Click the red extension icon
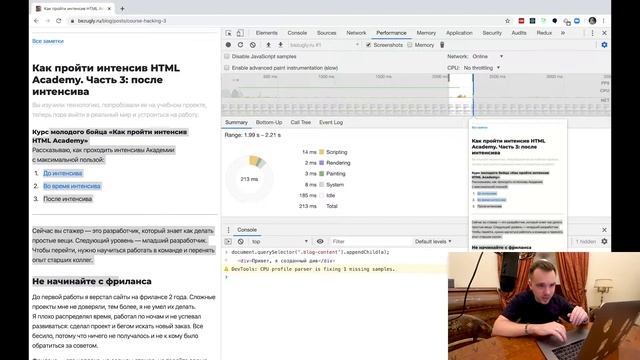The width and height of the screenshot is (640, 360). tap(521, 21)
